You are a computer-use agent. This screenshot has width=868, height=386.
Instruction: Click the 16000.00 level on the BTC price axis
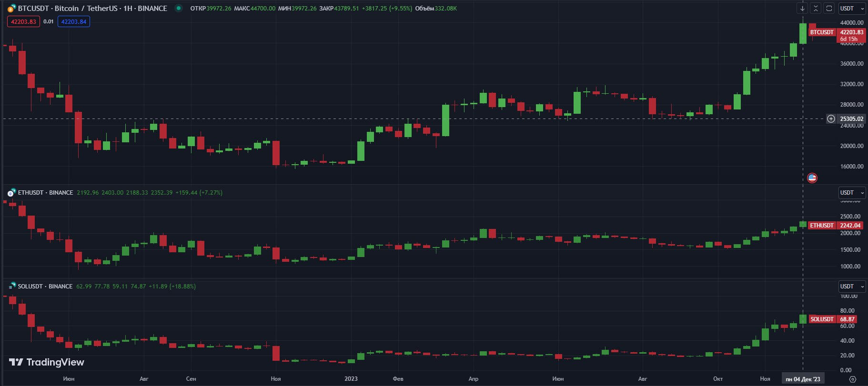click(x=851, y=167)
